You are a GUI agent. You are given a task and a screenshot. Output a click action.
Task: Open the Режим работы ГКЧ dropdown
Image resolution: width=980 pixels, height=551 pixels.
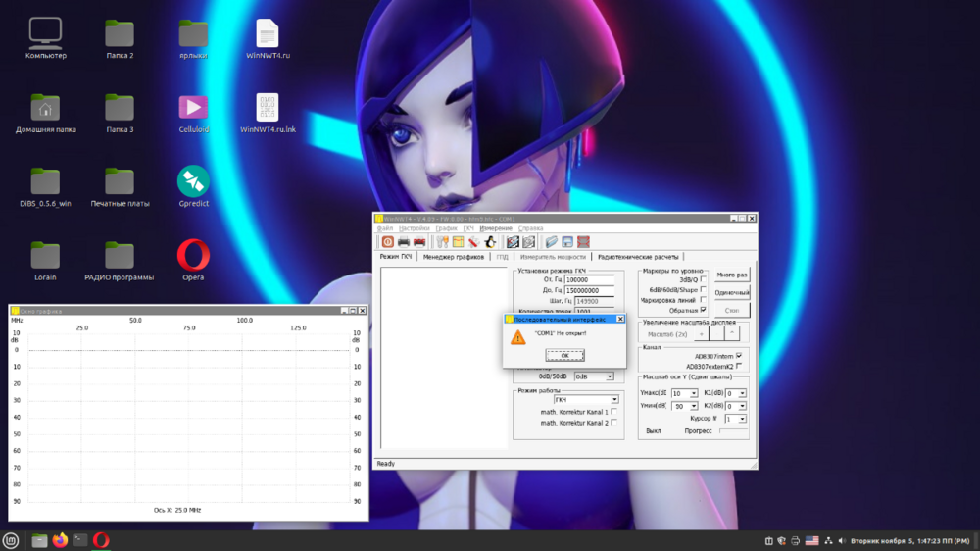(x=586, y=400)
